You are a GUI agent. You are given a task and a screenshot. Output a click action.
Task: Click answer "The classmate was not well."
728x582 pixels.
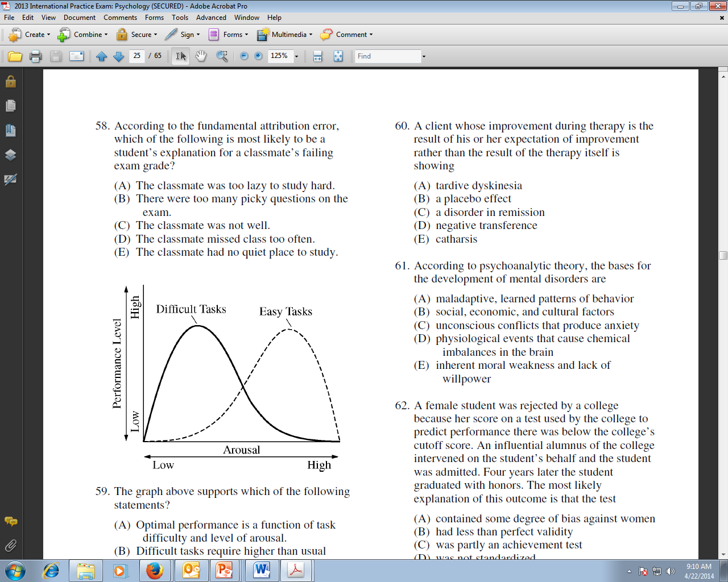point(203,226)
